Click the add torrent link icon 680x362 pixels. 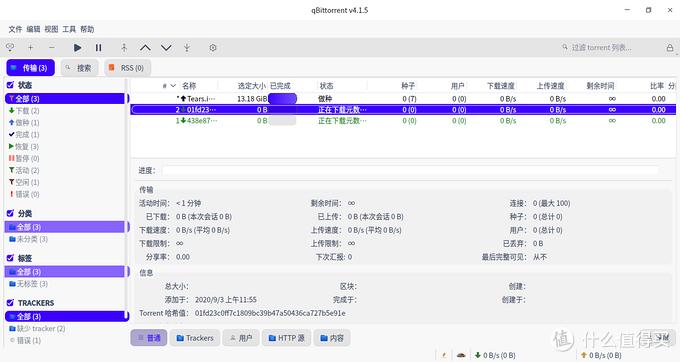coord(10,47)
